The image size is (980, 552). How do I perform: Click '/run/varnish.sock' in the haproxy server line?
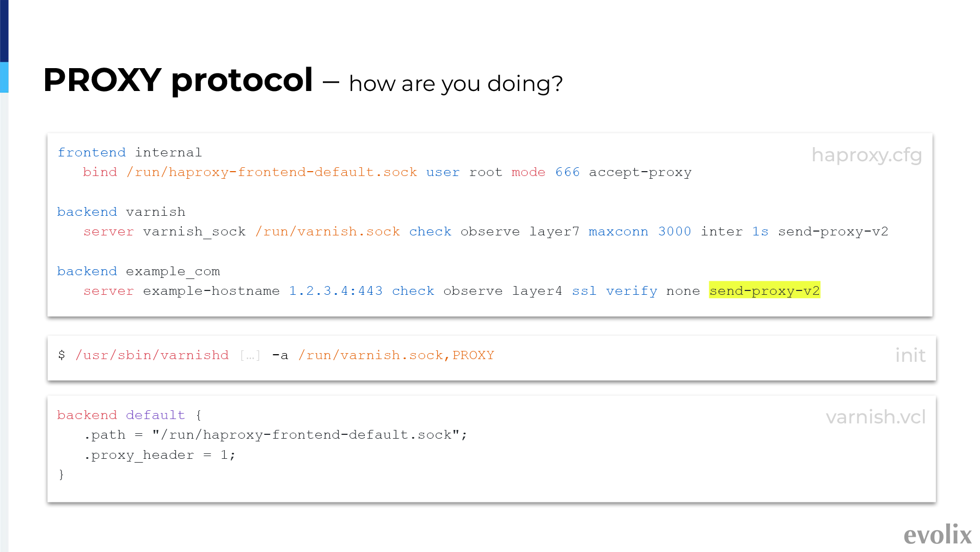328,232
